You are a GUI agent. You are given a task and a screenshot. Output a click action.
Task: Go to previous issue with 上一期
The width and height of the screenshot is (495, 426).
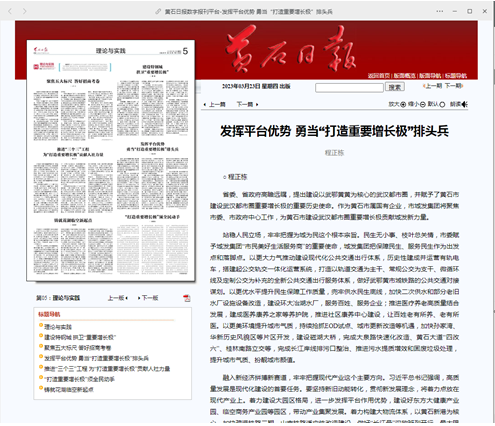433,86
